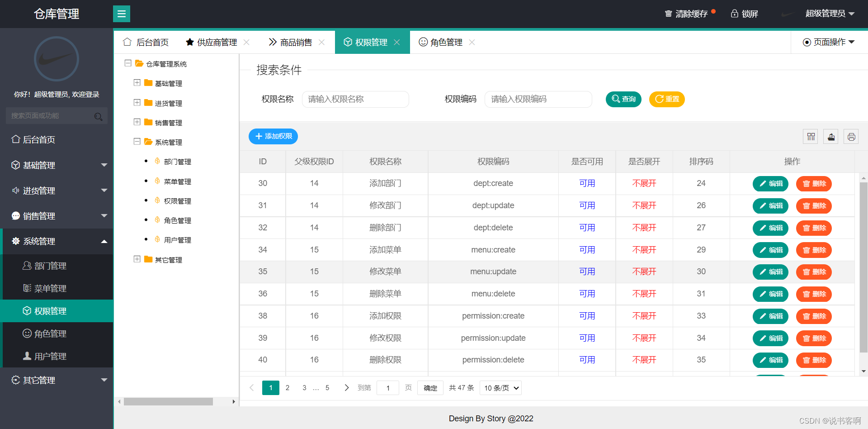Expand 销售管理 in the left sidebar
Screen dimensions: 868x429
point(57,216)
